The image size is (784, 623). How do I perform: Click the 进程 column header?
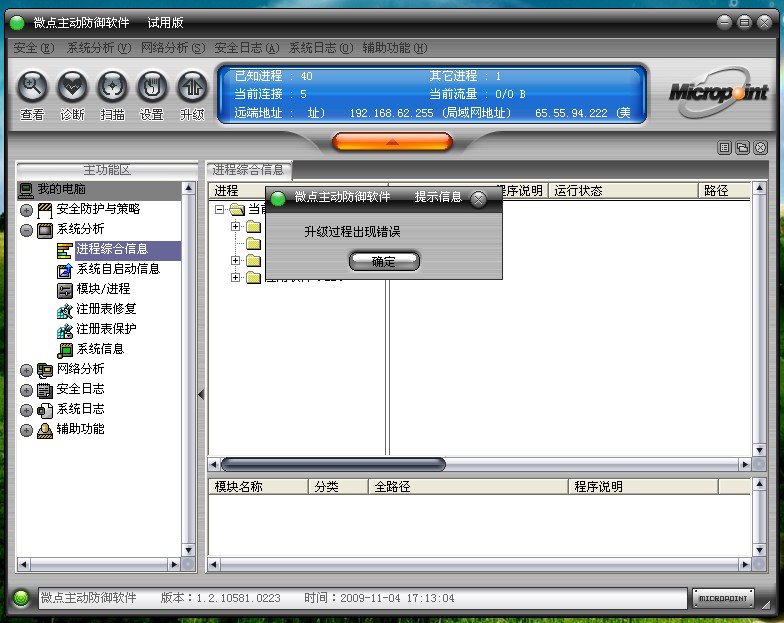coord(238,190)
